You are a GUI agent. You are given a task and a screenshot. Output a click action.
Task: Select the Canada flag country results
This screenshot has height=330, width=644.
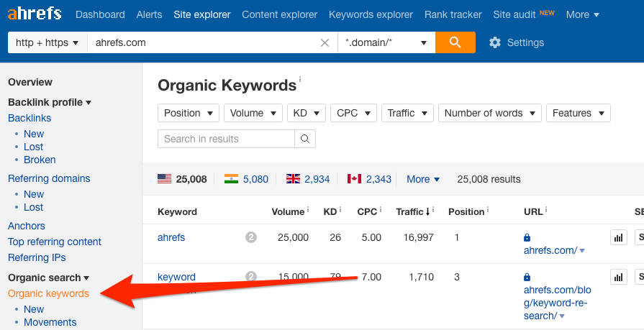pos(369,179)
